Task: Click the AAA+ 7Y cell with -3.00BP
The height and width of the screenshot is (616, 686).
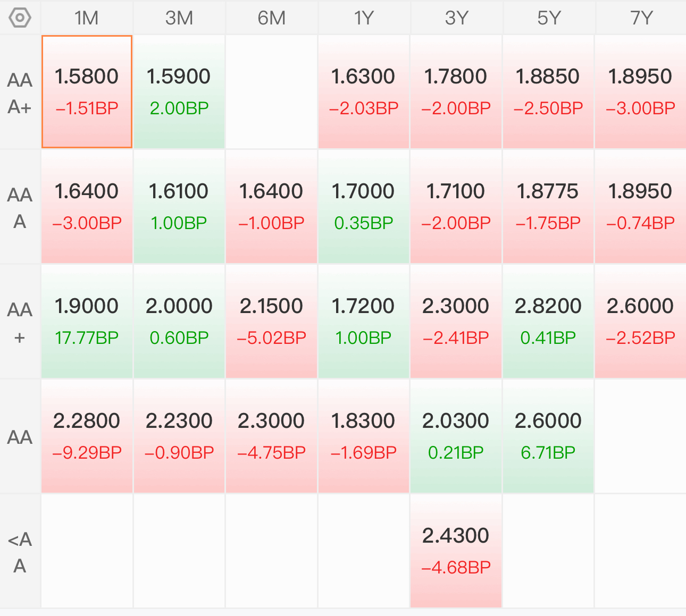Action: pos(641,91)
